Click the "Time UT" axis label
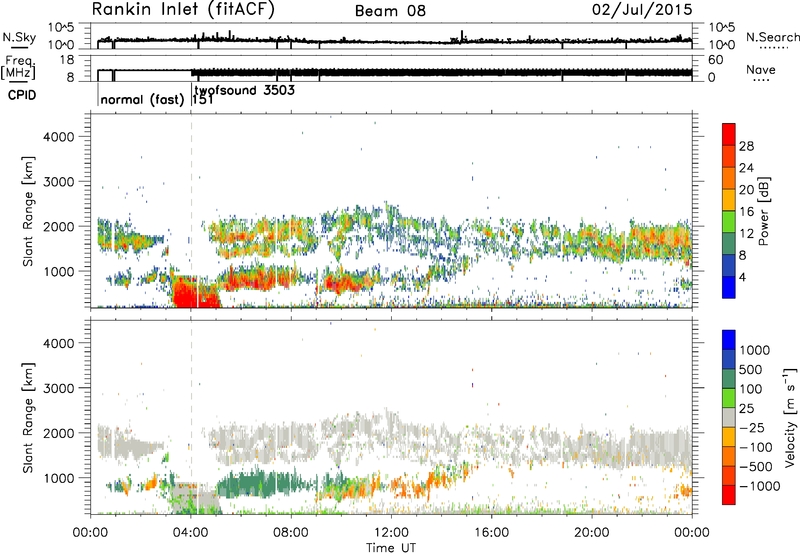Image resolution: width=800 pixels, height=554 pixels. click(391, 547)
